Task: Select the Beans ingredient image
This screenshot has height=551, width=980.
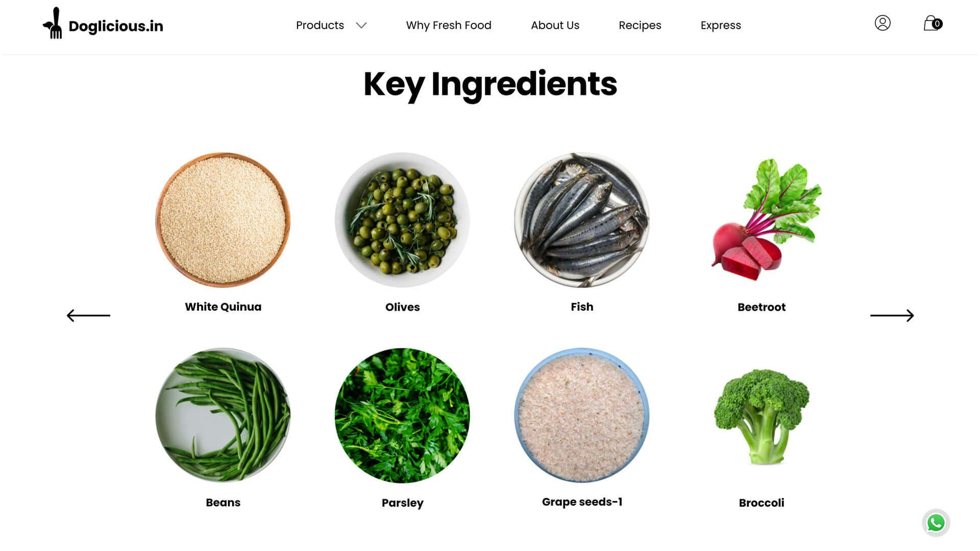Action: (x=223, y=415)
